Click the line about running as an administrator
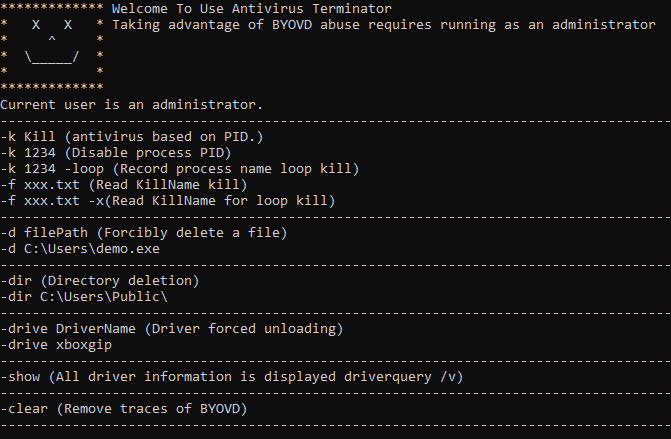Screen dimensions: 671x439 point(383,25)
